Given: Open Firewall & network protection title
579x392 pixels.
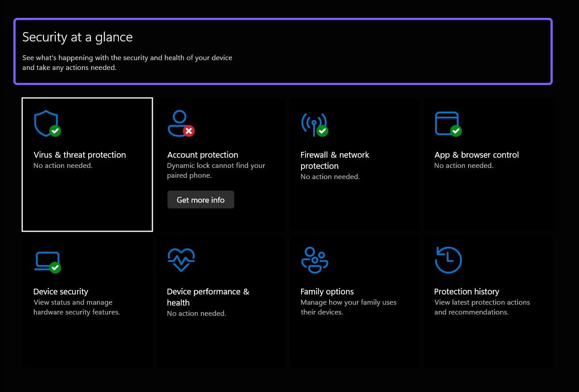Looking at the screenshot, I should (x=335, y=160).
